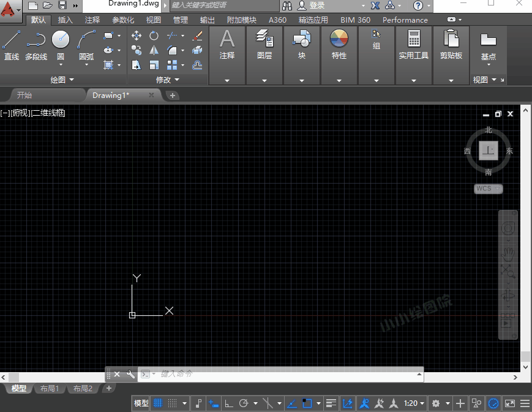Open command line customize wrench button
The height and width of the screenshot is (412, 532).
pos(130,374)
